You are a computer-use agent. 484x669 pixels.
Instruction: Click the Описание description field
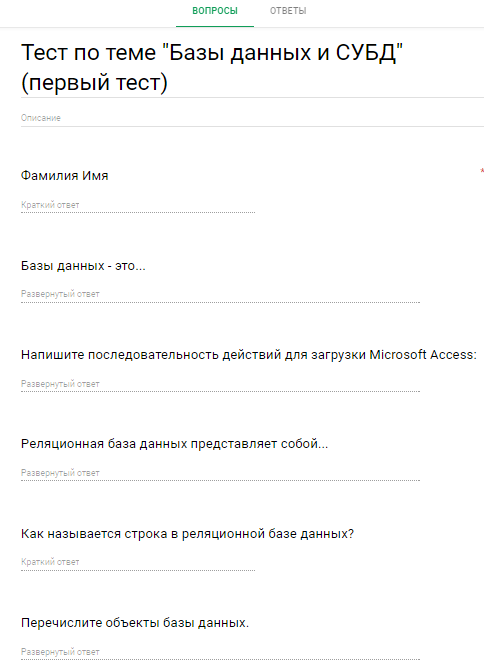(x=252, y=118)
